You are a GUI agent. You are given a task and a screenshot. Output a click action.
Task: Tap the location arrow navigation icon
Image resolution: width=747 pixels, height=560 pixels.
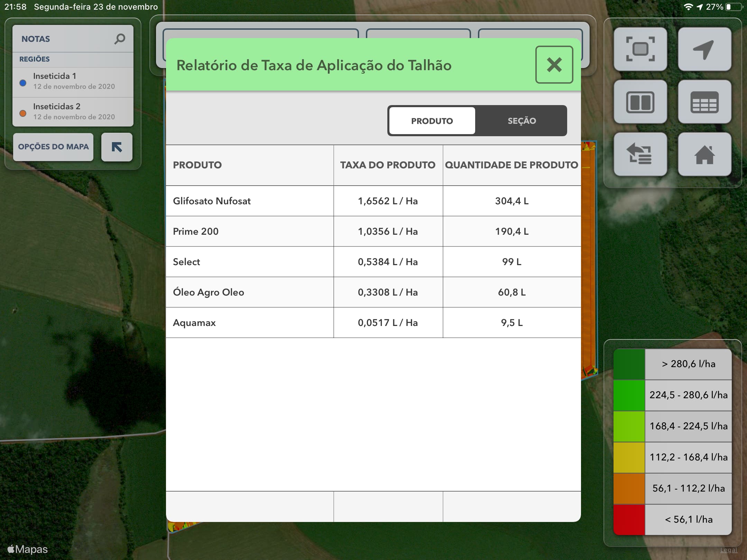[704, 49]
